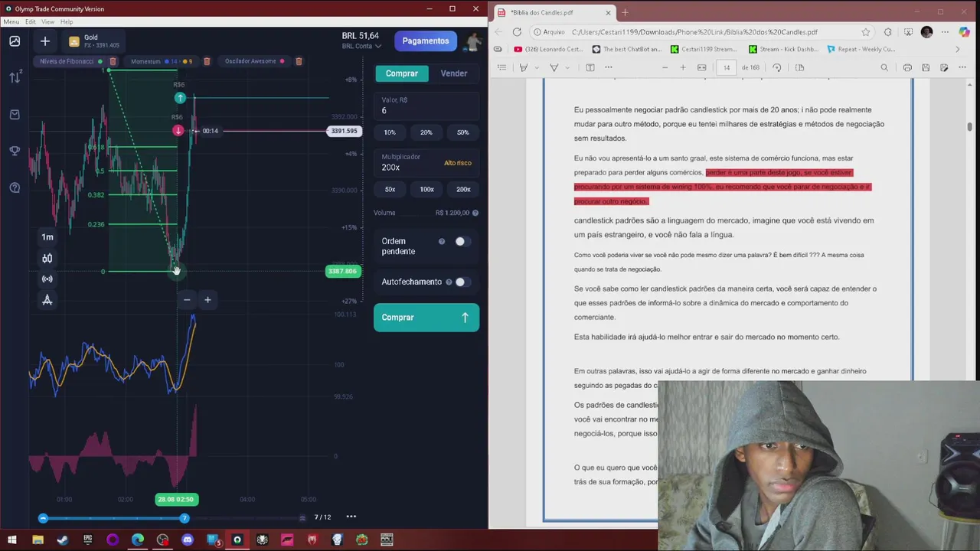Expand the PDF draw tool dropdown arrow
Screen dimensions: 980x551
click(567, 67)
